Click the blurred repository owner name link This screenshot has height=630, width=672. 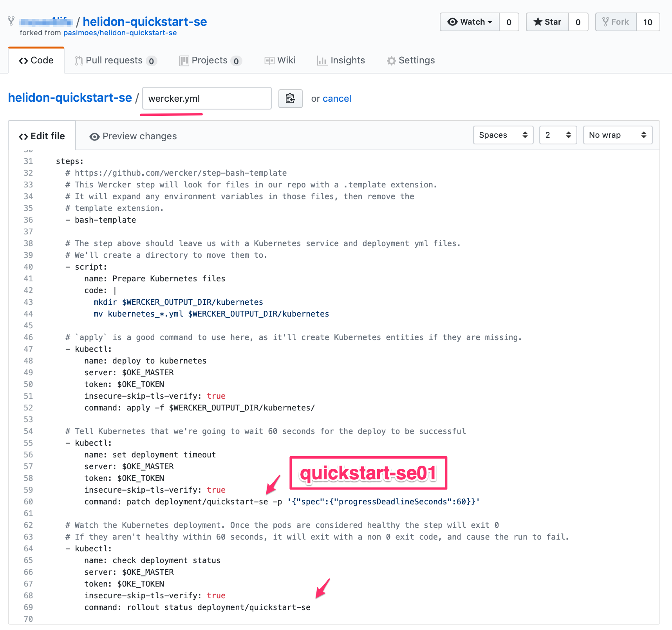click(46, 22)
